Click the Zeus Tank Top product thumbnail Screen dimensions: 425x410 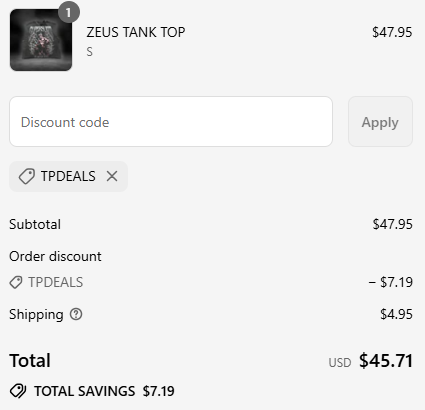(41, 40)
